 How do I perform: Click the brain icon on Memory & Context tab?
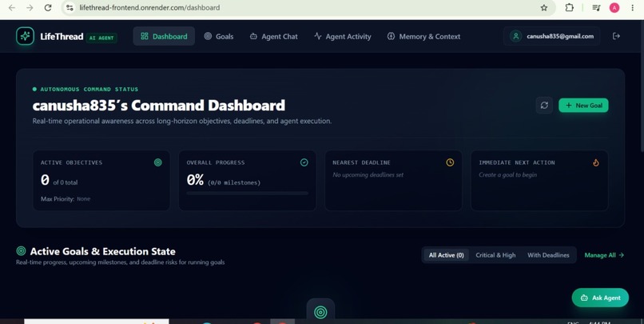click(391, 36)
